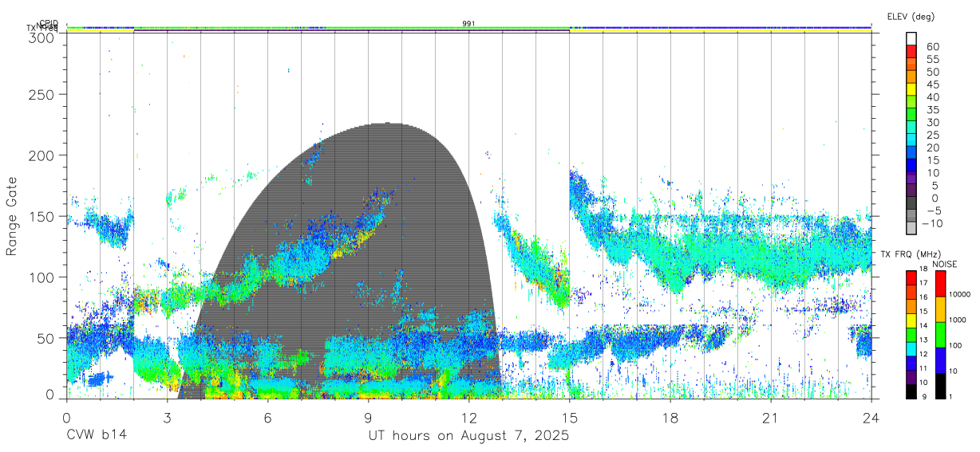Image resolution: width=980 pixels, height=452 pixels.
Task: Click the 30 label on ELEV scale
Action: (931, 122)
